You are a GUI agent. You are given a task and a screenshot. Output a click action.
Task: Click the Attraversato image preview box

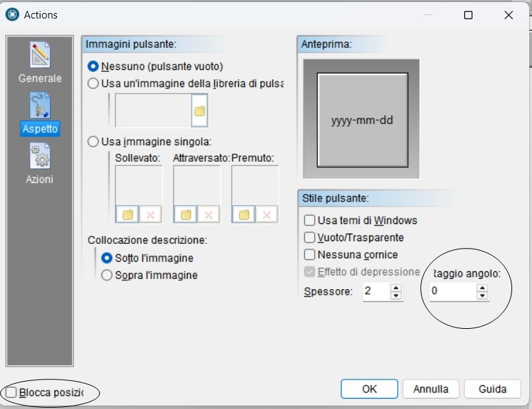point(197,186)
